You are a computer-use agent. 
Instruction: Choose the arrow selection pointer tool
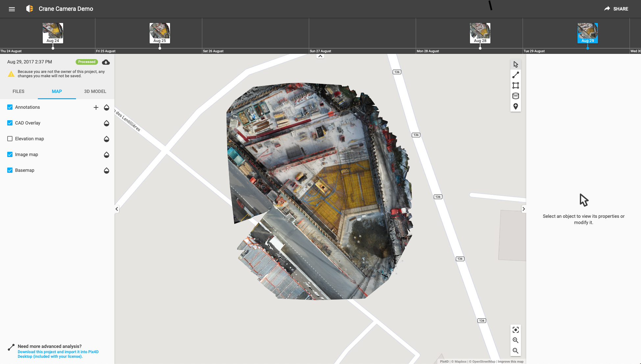click(x=516, y=65)
